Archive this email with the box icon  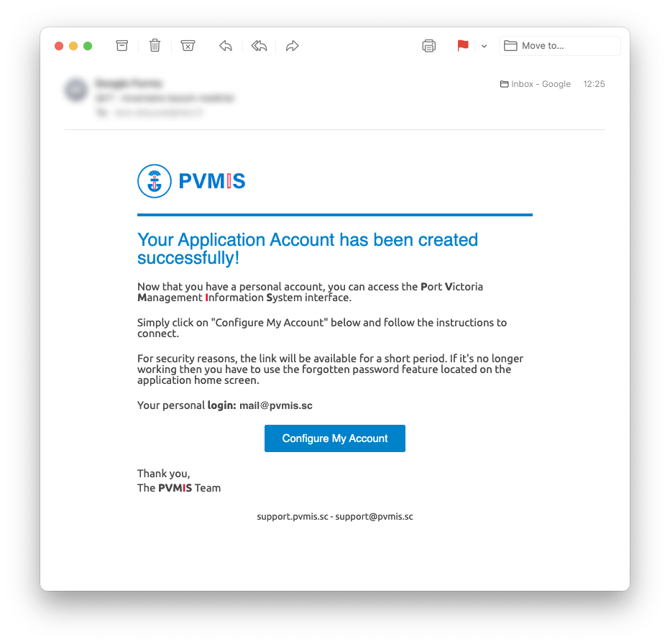coord(121,46)
